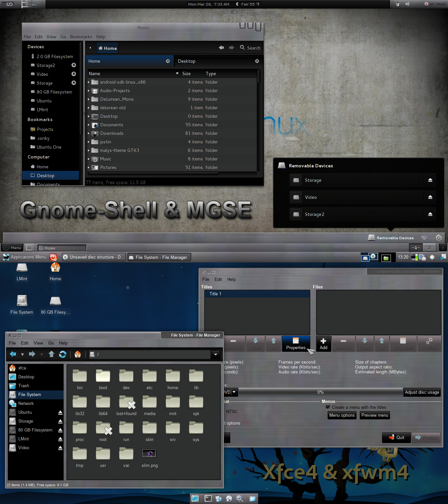448x504 pixels.
Task: Expand the android-sdk-linux_x86 folder row
Action: pyautogui.click(x=89, y=82)
